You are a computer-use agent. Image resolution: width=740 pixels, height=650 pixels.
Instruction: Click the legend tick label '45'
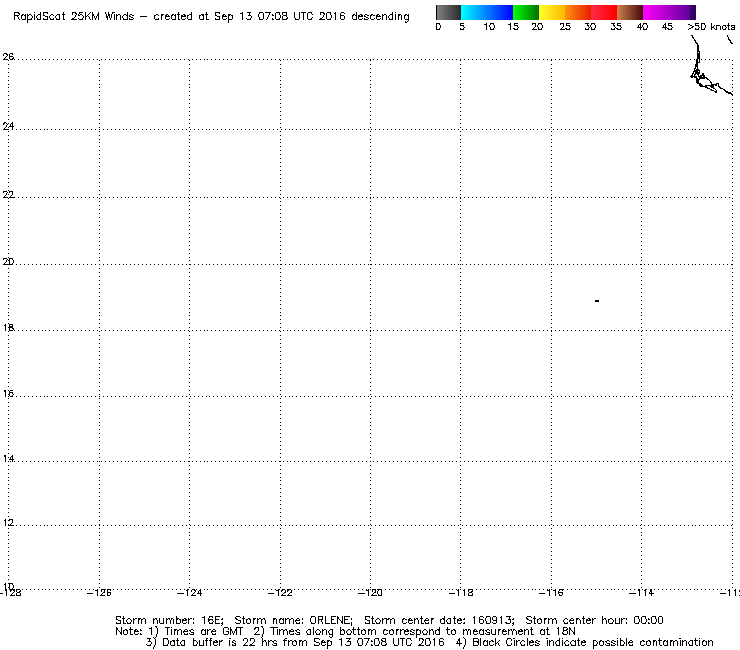[x=667, y=27]
